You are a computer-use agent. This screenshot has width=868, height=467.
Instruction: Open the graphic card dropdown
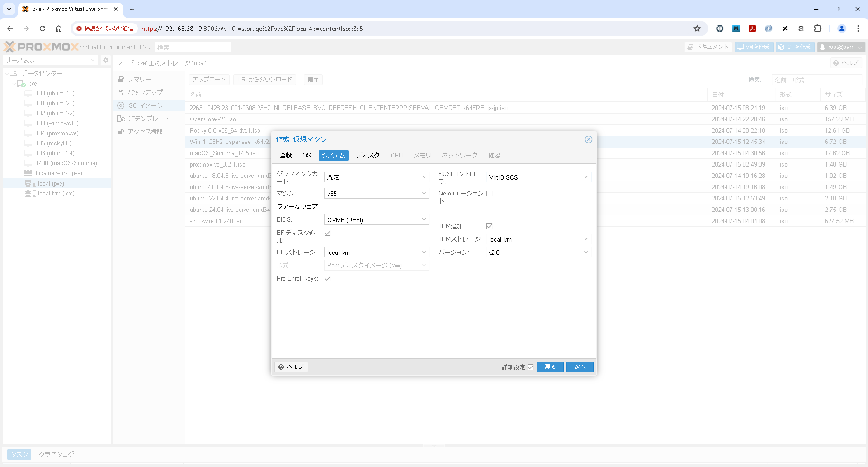(377, 177)
